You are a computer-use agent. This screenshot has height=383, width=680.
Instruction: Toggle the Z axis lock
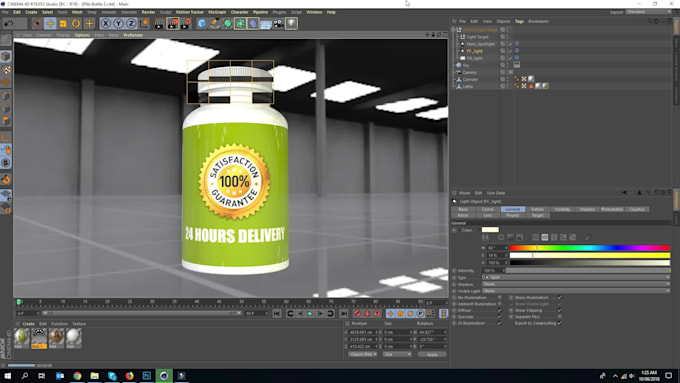click(x=131, y=23)
